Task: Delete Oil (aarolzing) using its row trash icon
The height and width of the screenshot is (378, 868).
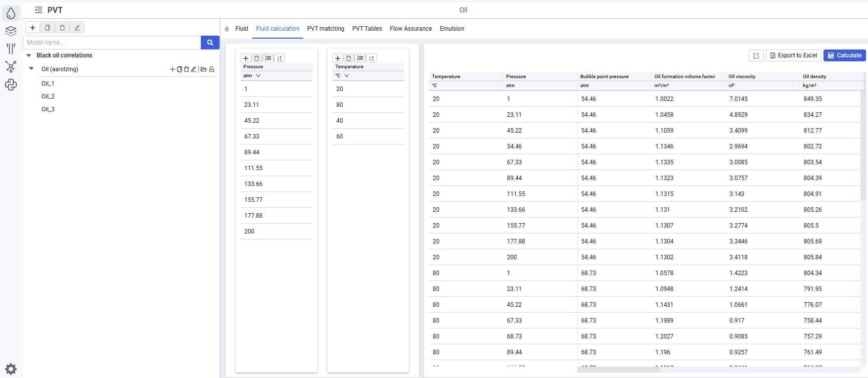Action: (x=186, y=69)
